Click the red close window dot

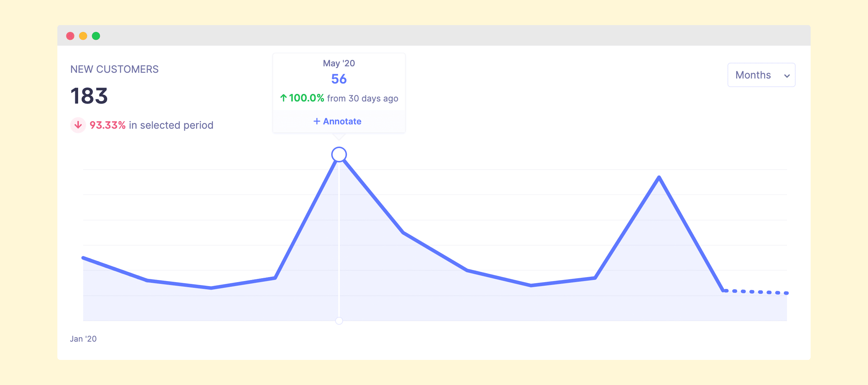pyautogui.click(x=70, y=36)
